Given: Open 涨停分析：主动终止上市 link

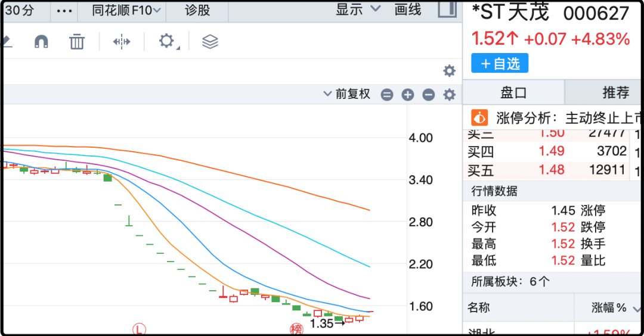Looking at the screenshot, I should click(x=569, y=118).
